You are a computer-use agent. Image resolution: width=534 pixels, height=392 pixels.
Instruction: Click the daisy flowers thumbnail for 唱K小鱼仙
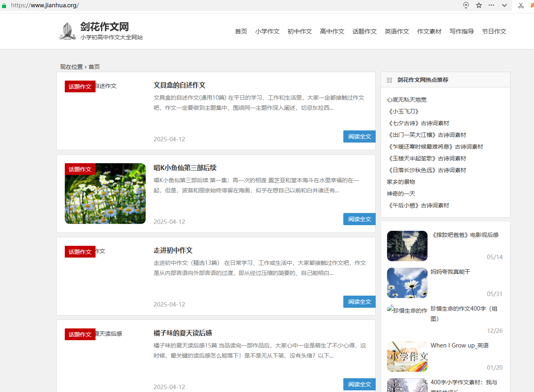click(105, 194)
